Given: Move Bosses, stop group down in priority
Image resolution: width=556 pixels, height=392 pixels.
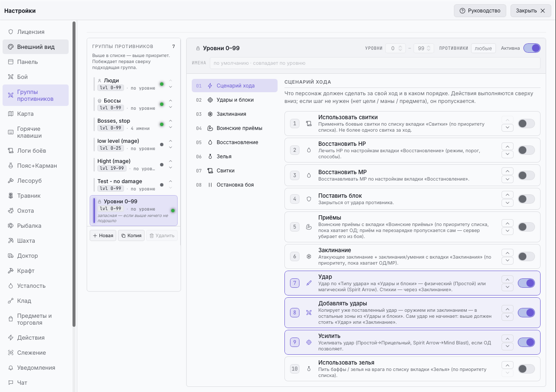Looking at the screenshot, I should (x=170, y=127).
